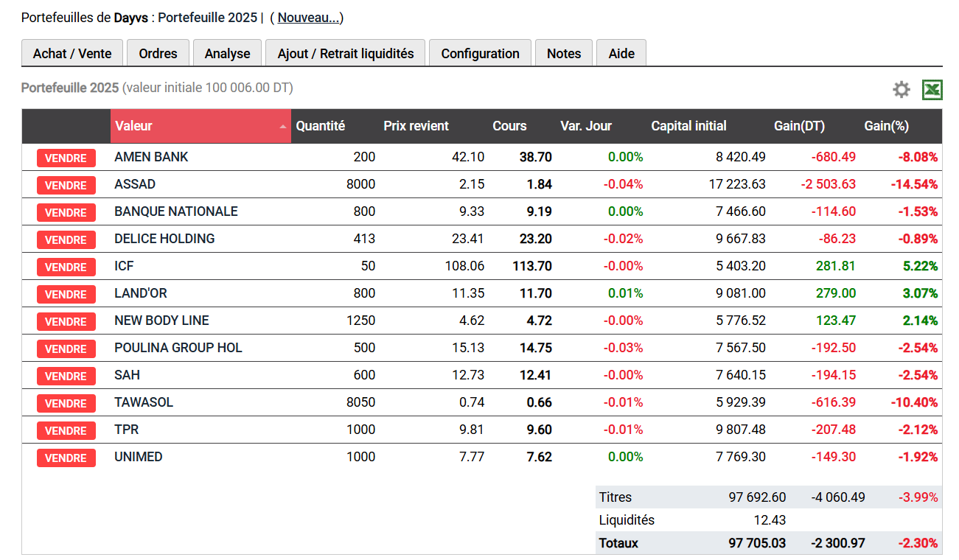Select ICF gain percentage 5.22%
This screenshot has width=959, height=560.
[920, 266]
